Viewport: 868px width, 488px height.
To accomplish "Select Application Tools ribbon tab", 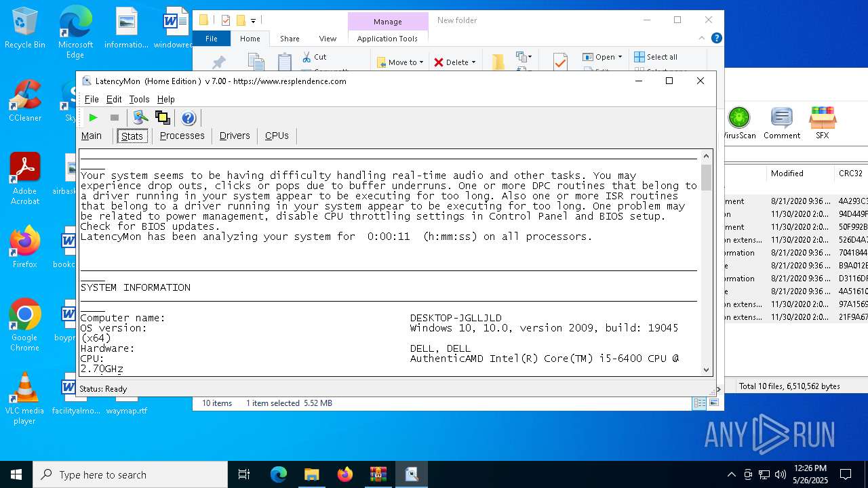I will (x=387, y=39).
